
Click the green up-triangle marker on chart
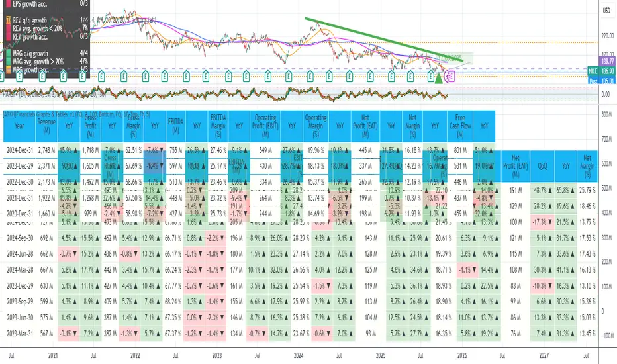(x=438, y=78)
